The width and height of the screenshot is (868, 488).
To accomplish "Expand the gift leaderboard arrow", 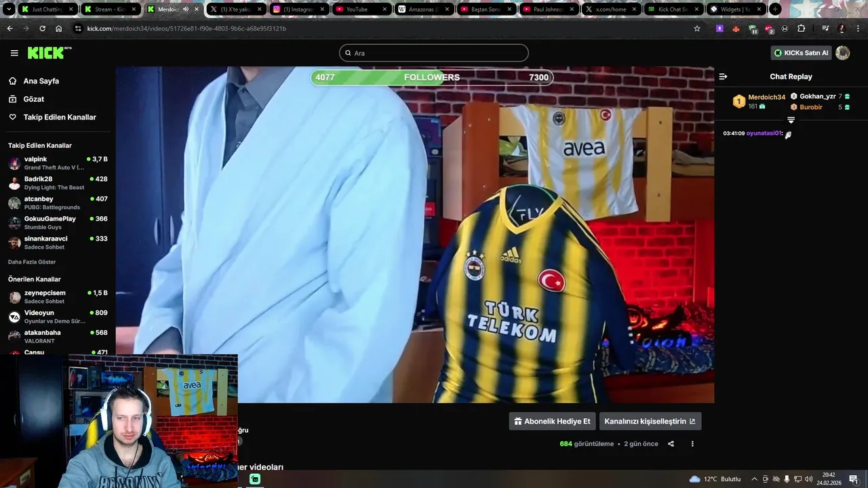I will click(x=791, y=120).
